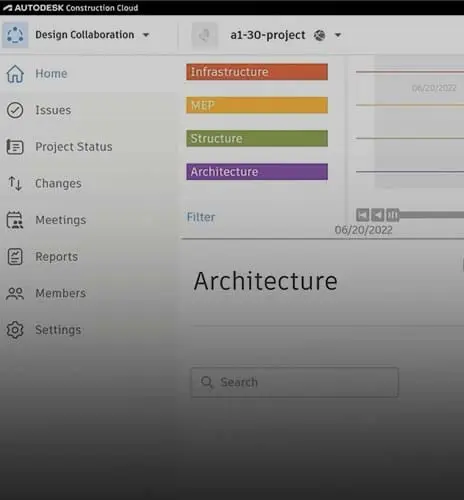The height and width of the screenshot is (500, 464).
Task: Click the timeline pause button
Action: [x=392, y=215]
